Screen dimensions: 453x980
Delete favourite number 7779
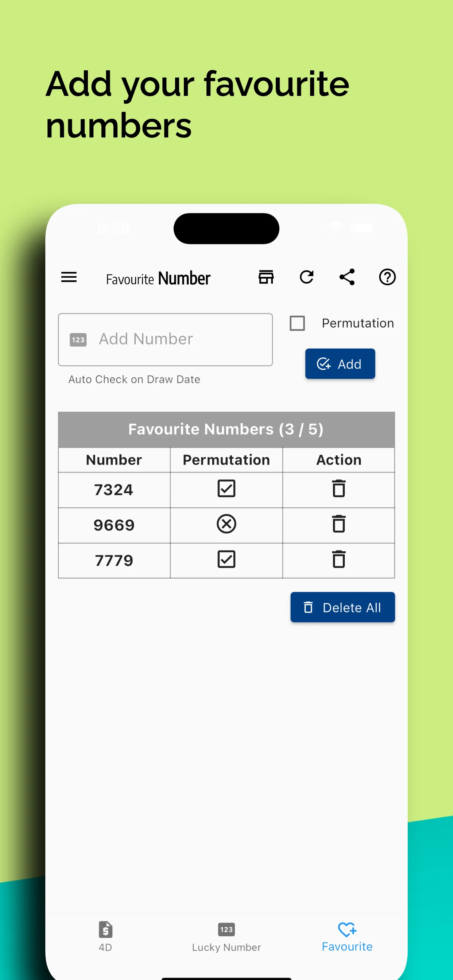(339, 560)
